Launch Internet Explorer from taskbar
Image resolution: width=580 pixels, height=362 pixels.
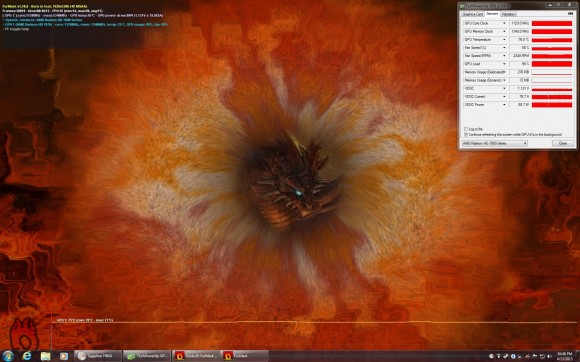[x=27, y=356]
